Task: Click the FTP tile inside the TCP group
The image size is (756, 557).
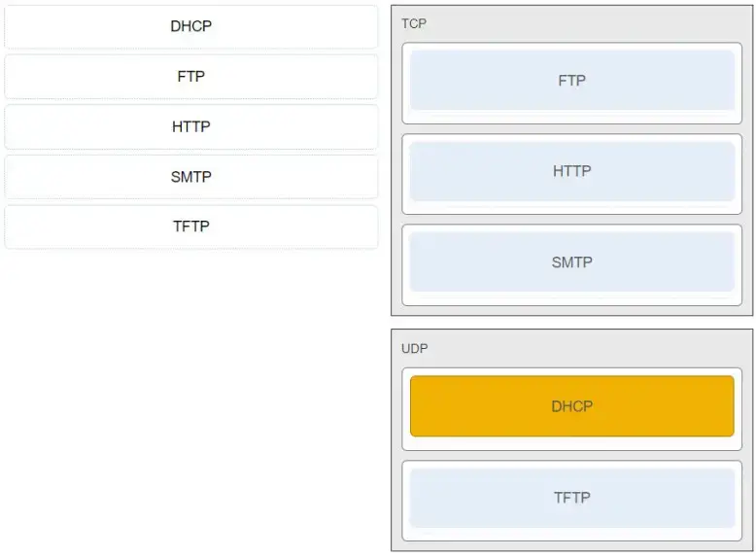Action: 571,81
